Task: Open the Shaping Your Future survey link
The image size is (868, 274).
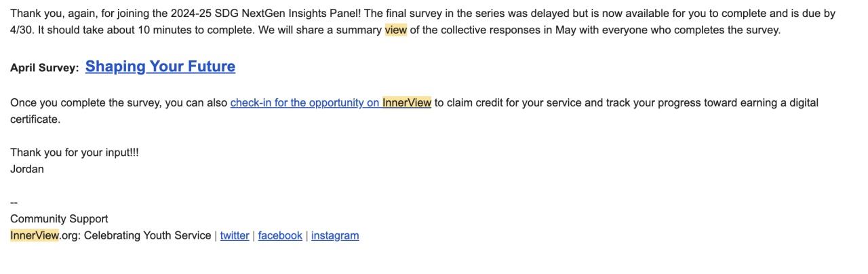Action: point(160,66)
